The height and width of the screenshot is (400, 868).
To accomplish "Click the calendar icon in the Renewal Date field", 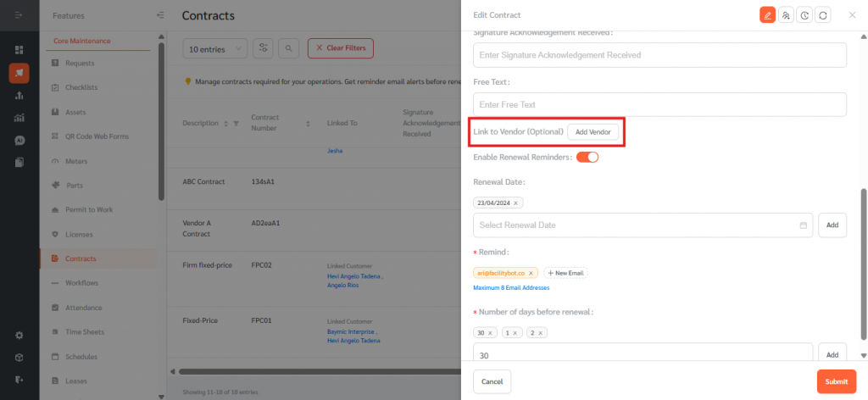I will [803, 225].
